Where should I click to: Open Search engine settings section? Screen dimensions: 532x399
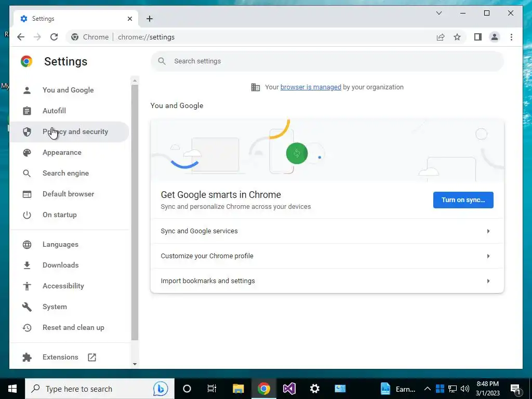pyautogui.click(x=70, y=174)
